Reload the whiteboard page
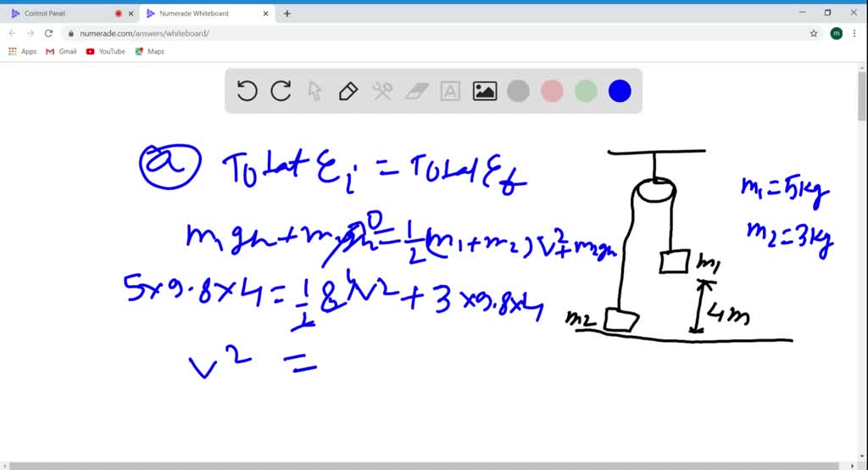 pos(48,33)
